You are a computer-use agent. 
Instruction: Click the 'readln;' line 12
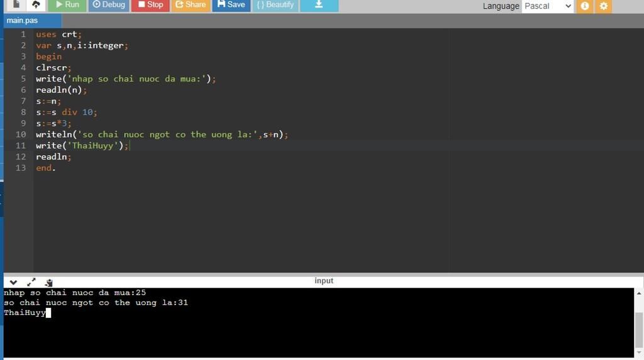54,156
